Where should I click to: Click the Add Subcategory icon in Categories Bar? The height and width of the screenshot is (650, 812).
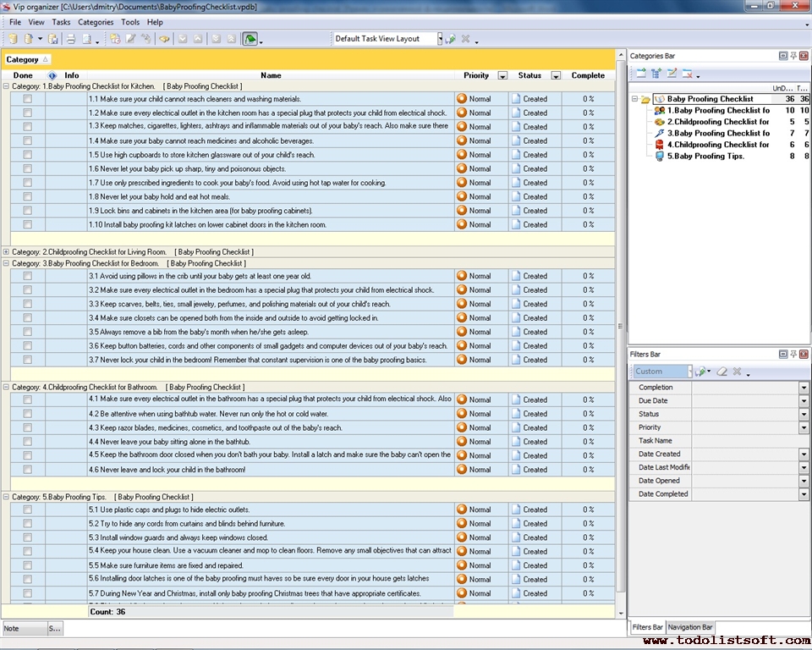pyautogui.click(x=656, y=74)
